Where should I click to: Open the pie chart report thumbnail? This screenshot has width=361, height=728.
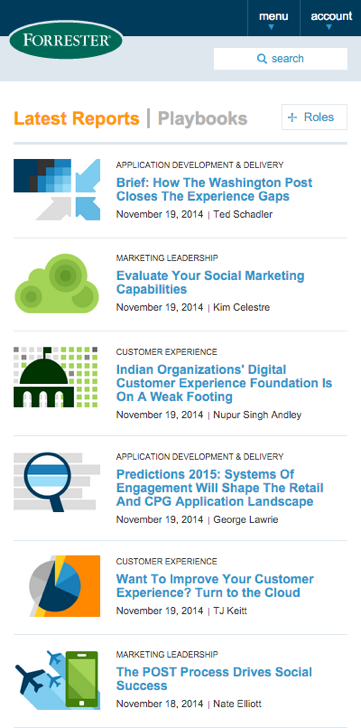[64, 586]
